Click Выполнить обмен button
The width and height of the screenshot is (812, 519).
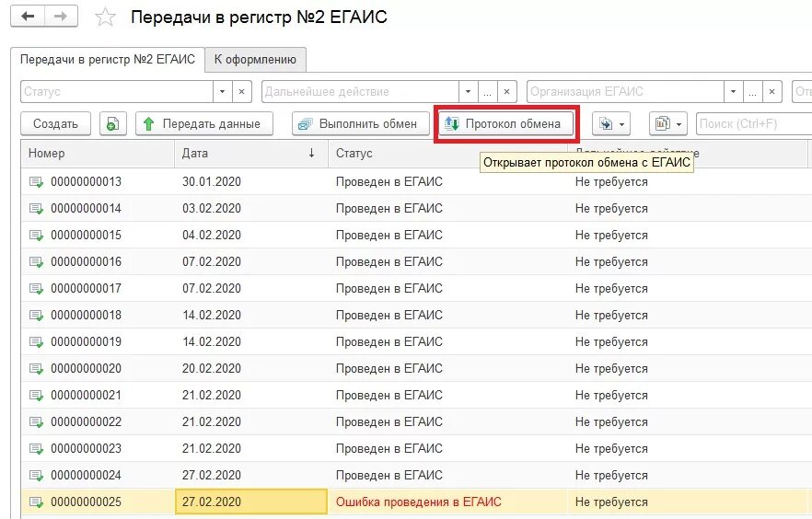(x=361, y=123)
